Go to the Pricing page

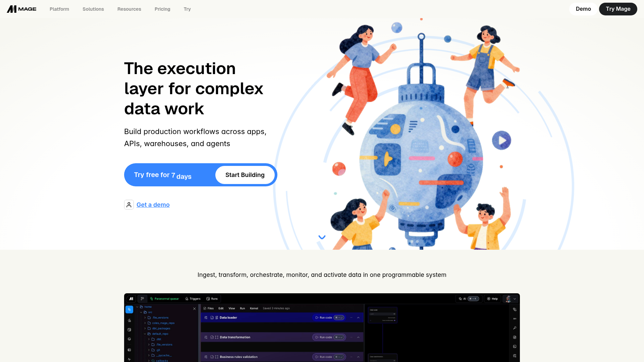pyautogui.click(x=162, y=9)
